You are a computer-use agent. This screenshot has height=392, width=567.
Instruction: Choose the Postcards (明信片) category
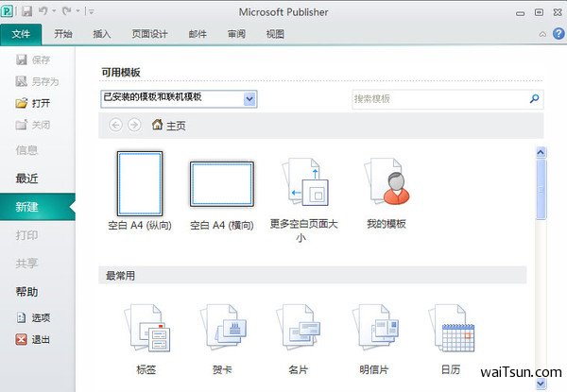pyautogui.click(x=378, y=331)
